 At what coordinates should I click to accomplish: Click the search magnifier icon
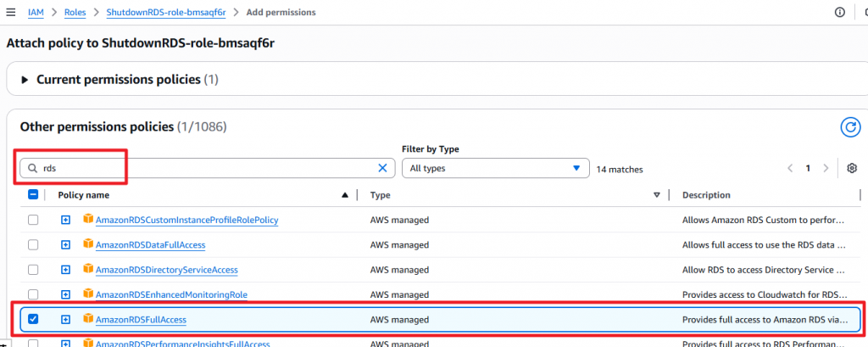coord(33,169)
